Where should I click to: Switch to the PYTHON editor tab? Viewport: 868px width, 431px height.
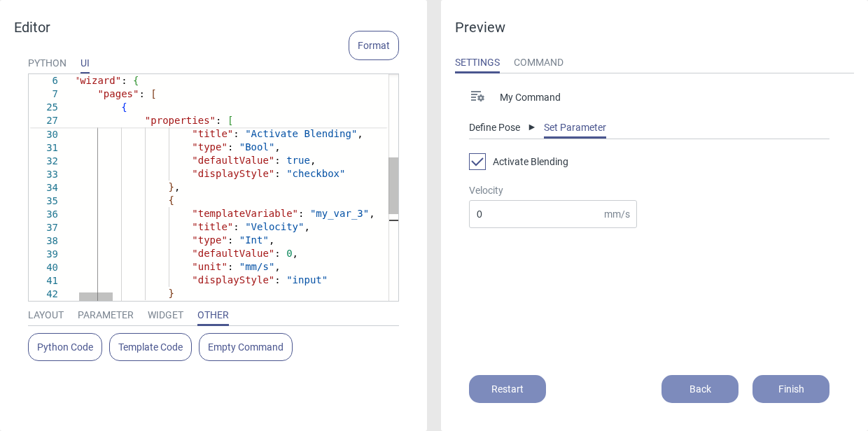[x=47, y=63]
